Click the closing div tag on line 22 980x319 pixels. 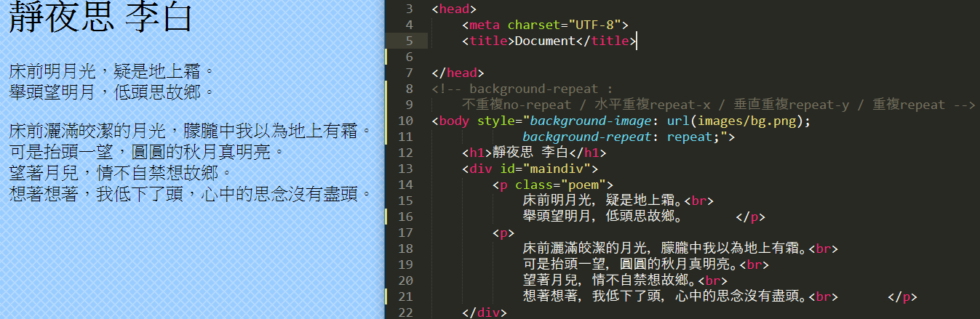point(484,312)
